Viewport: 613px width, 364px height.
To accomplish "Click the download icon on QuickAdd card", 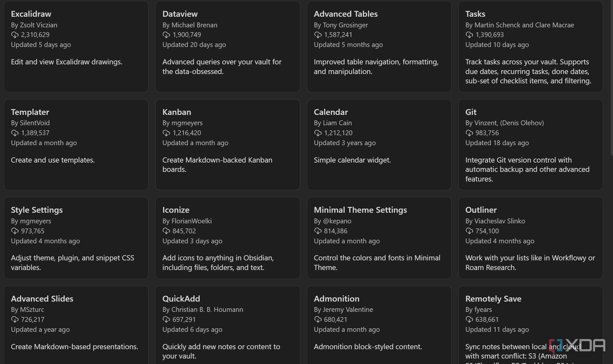I will point(166,320).
